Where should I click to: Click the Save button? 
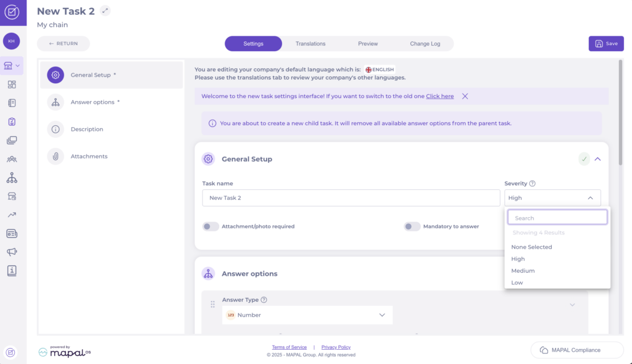pos(606,44)
